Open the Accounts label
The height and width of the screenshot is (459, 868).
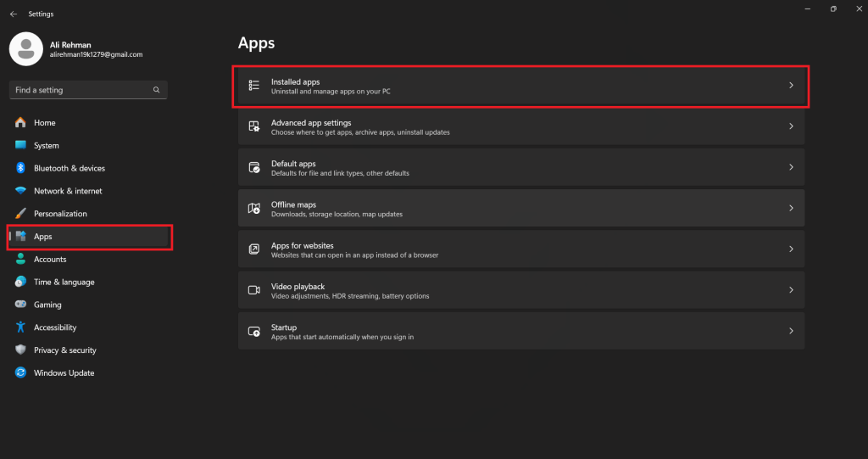tap(50, 259)
